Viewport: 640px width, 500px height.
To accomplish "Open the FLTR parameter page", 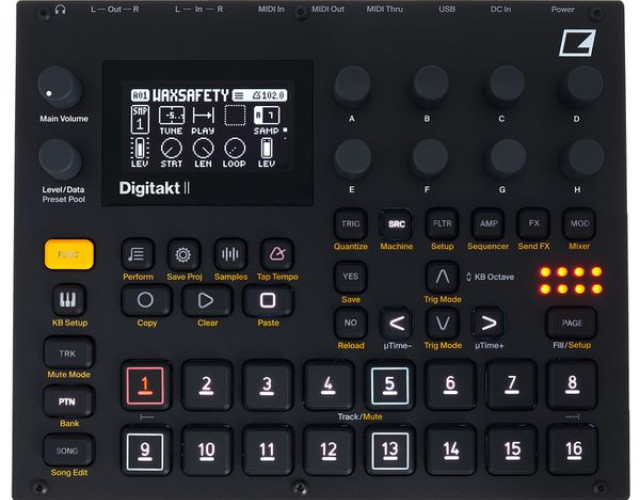I will [x=442, y=224].
